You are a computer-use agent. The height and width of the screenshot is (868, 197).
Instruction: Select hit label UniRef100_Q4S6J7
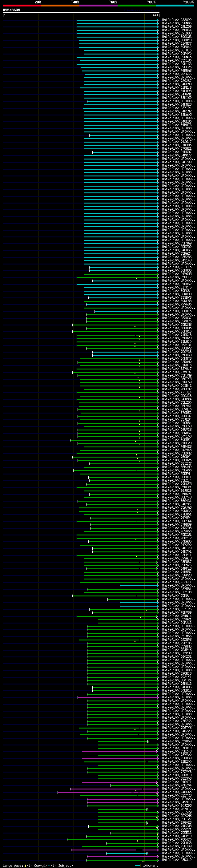[176, 142]
